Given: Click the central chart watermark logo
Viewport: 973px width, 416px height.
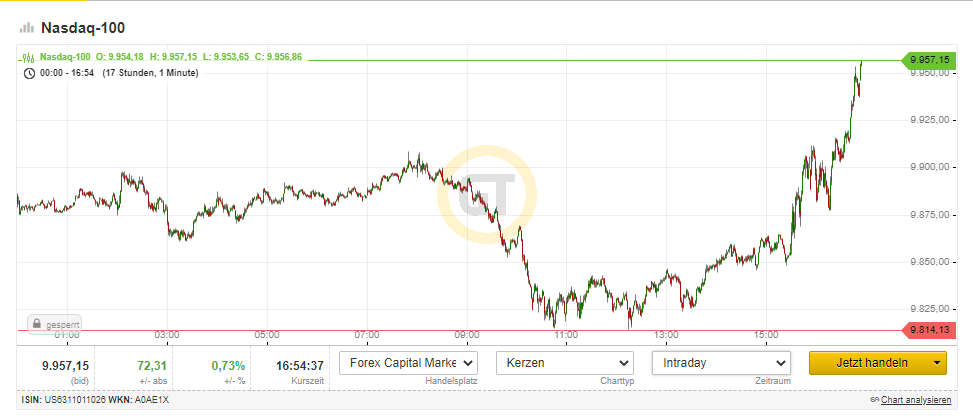Looking at the screenshot, I should [486, 194].
